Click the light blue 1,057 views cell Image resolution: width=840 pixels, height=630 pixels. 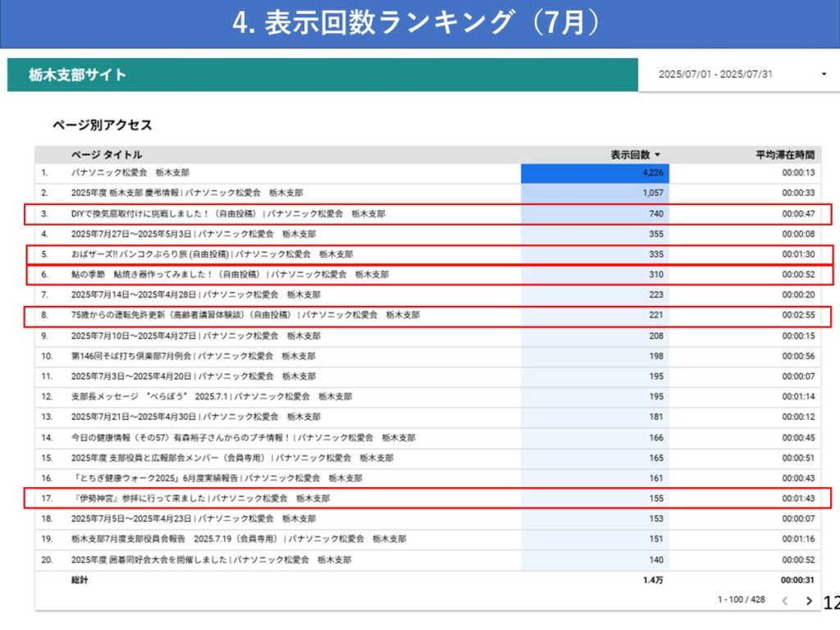(595, 193)
